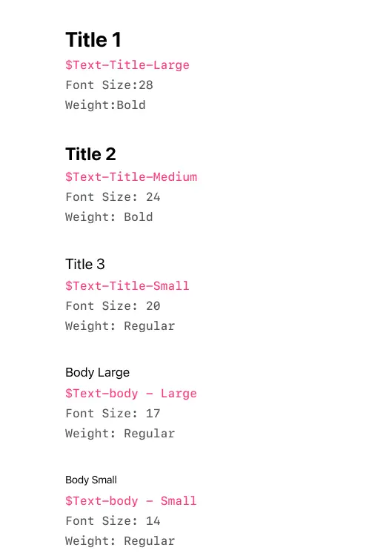Click the Font Size: 17 line
Image resolution: width=392 pixels, height=556 pixels.
pyautogui.click(x=113, y=413)
